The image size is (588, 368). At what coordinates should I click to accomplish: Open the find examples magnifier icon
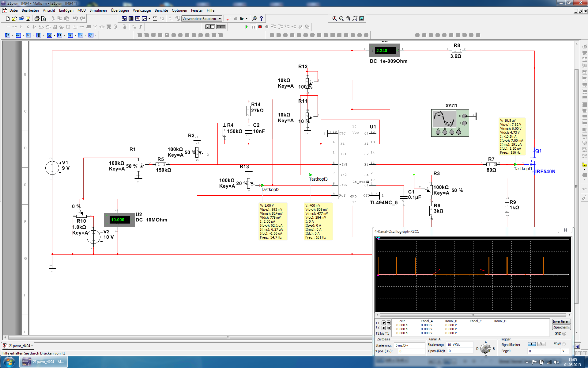coord(254,19)
